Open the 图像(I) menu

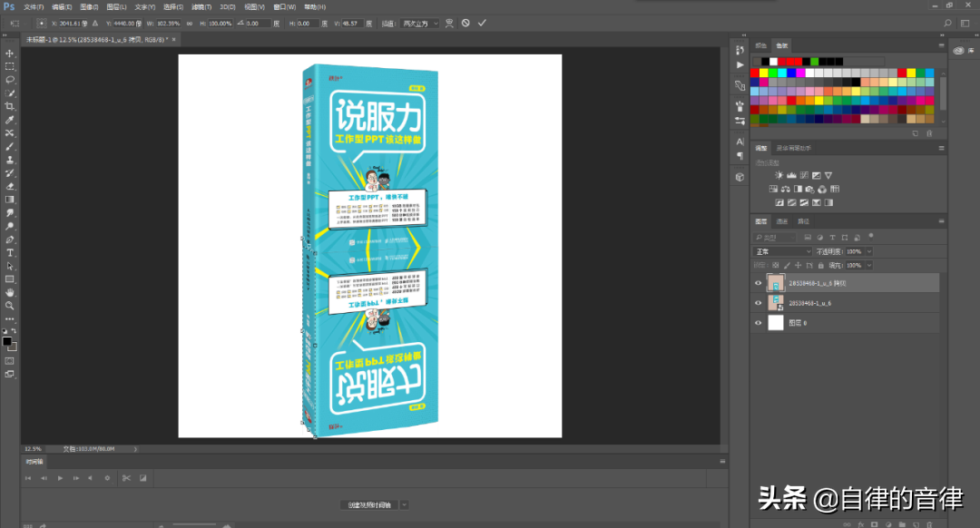pyautogui.click(x=89, y=7)
